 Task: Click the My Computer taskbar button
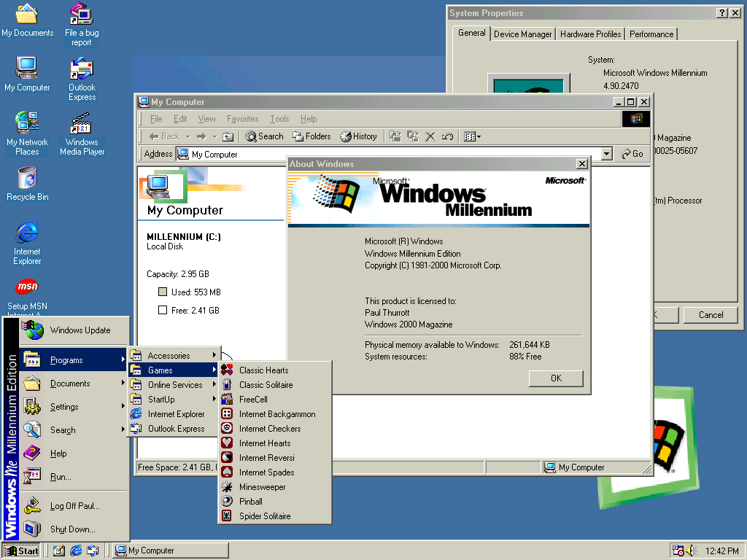pyautogui.click(x=171, y=551)
